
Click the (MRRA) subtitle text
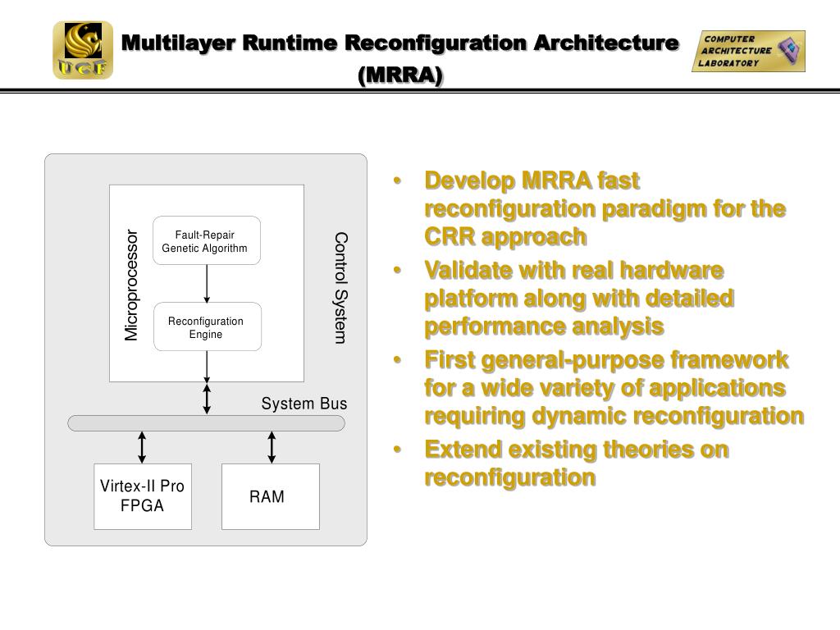click(400, 75)
